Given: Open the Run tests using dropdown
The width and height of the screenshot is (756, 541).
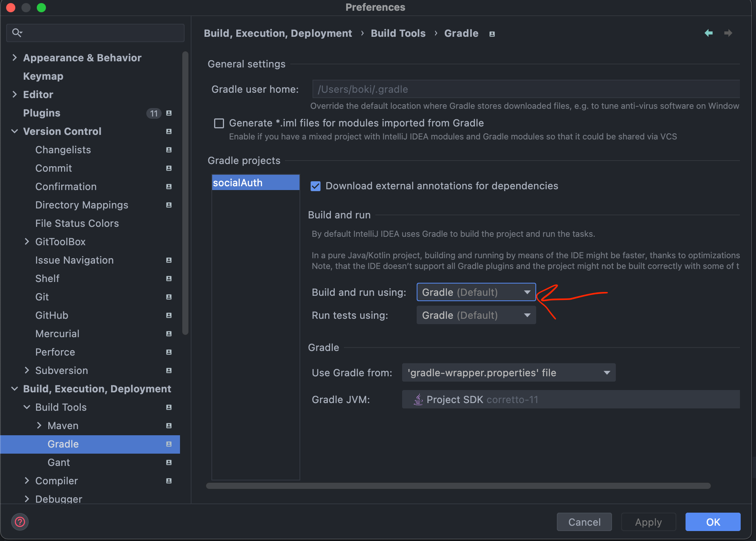Looking at the screenshot, I should pos(476,315).
